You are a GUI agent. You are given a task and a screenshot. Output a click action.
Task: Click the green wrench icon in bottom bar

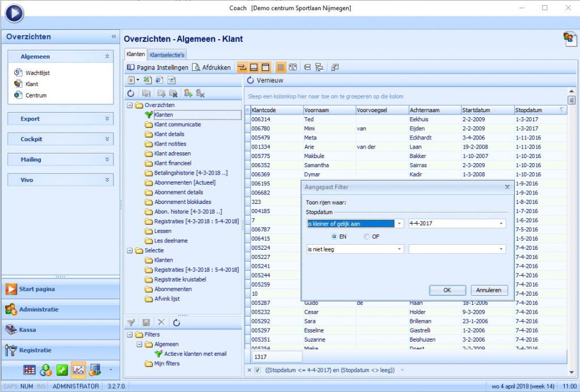(62, 370)
